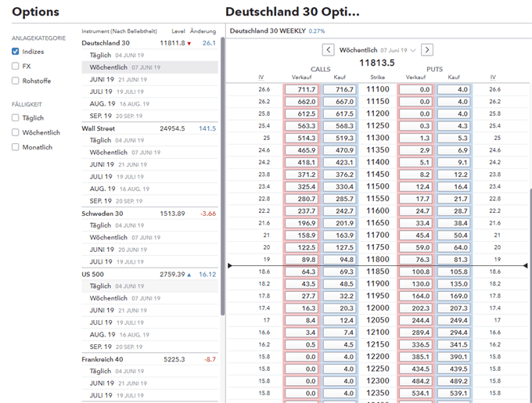The height and width of the screenshot is (403, 532).
Task: Buy 11500 call at 330.4
Action: [x=340, y=187]
